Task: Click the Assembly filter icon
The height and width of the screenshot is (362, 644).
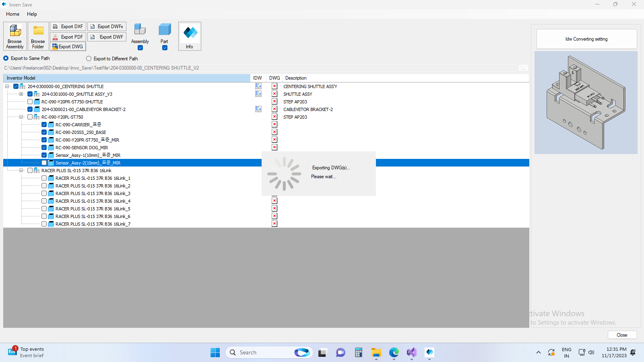Action: 140,29
